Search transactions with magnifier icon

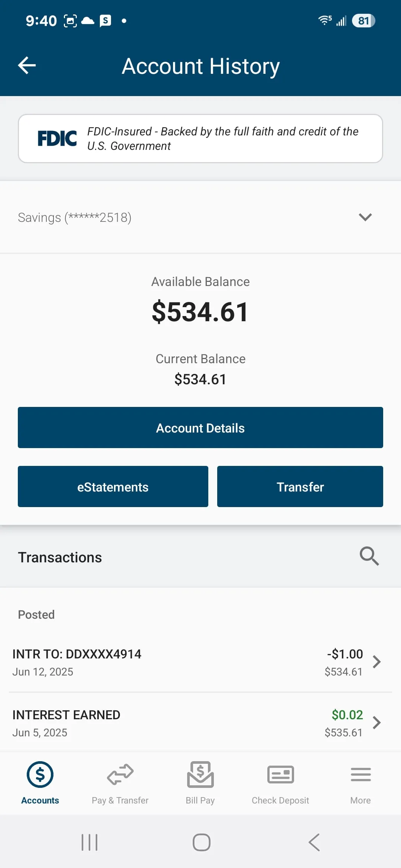click(x=369, y=556)
